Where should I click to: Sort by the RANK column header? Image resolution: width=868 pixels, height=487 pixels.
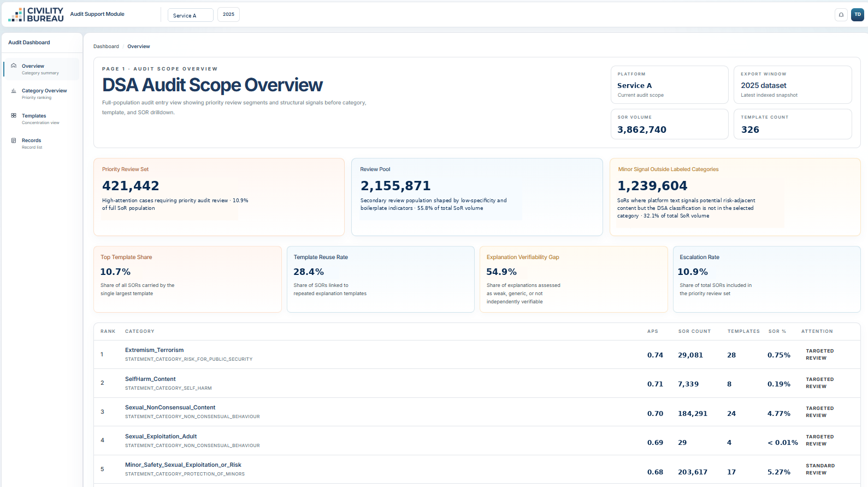click(108, 331)
